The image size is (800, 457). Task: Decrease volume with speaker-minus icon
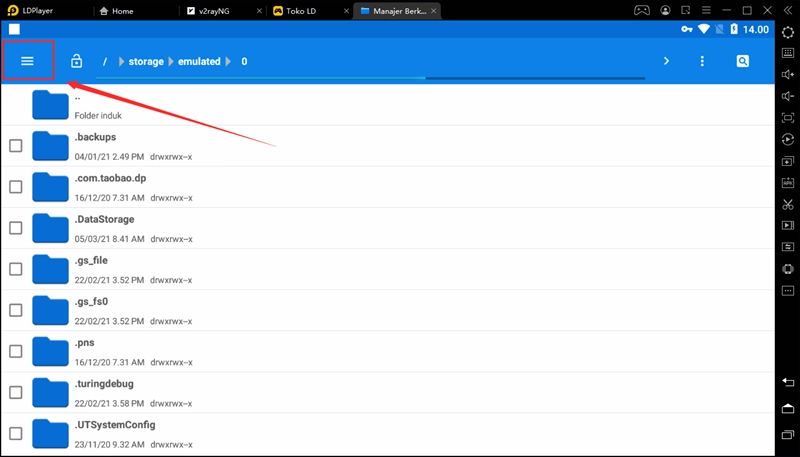click(788, 96)
